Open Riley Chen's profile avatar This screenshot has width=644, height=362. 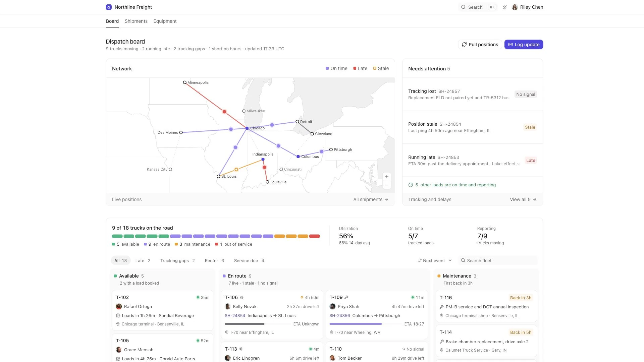pyautogui.click(x=515, y=7)
